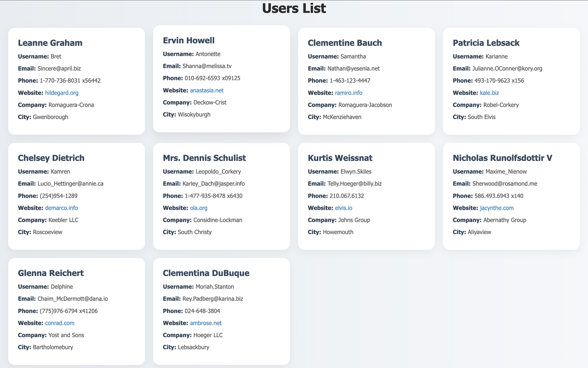Click the Clementina DuBuque name heading
The height and width of the screenshot is (368, 588).
[206, 273]
